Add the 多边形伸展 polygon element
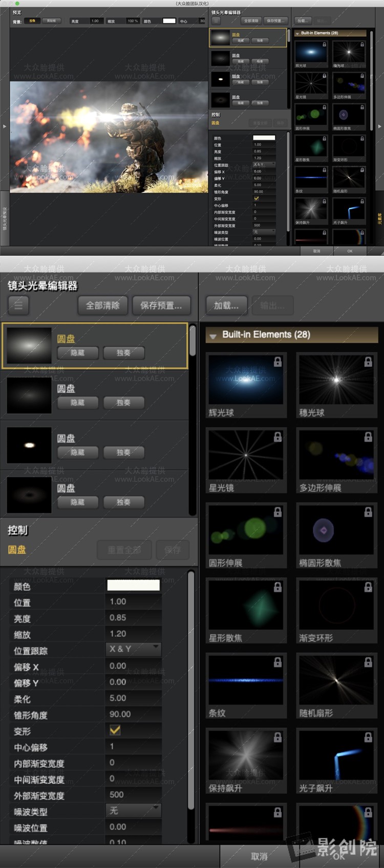The image size is (384, 868). [x=336, y=455]
